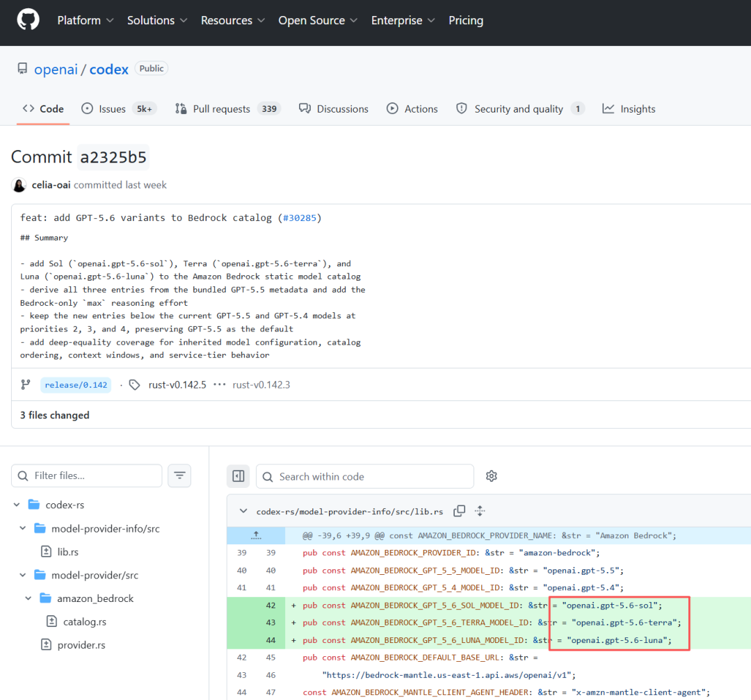This screenshot has width=751, height=700.
Task: Expand upward hidden diff lines
Action: point(256,535)
